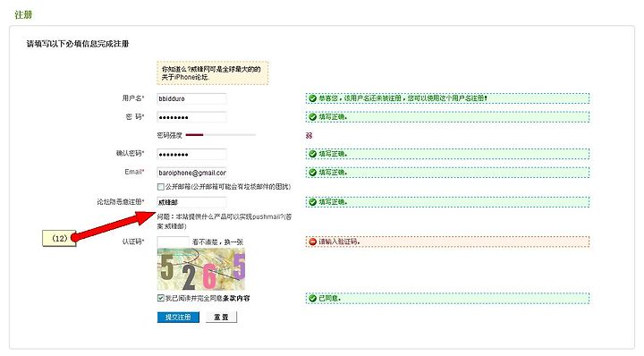Click the 弱 password strength indicator text
The height and width of the screenshot is (356, 644).
309,135
